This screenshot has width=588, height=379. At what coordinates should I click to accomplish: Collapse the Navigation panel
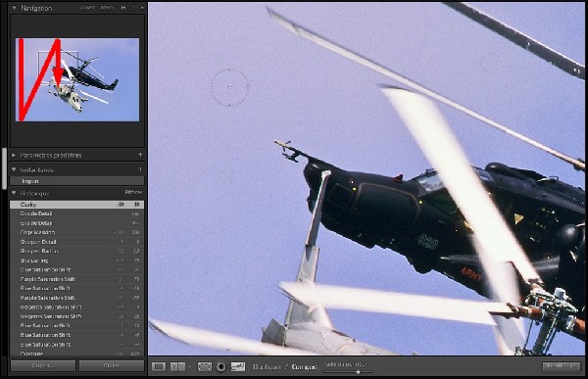15,8
